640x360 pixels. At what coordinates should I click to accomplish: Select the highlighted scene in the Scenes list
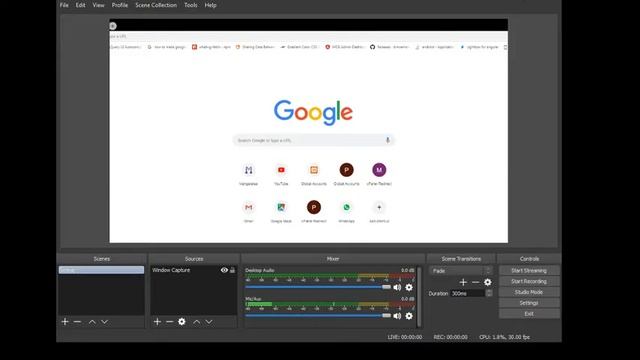(101, 270)
